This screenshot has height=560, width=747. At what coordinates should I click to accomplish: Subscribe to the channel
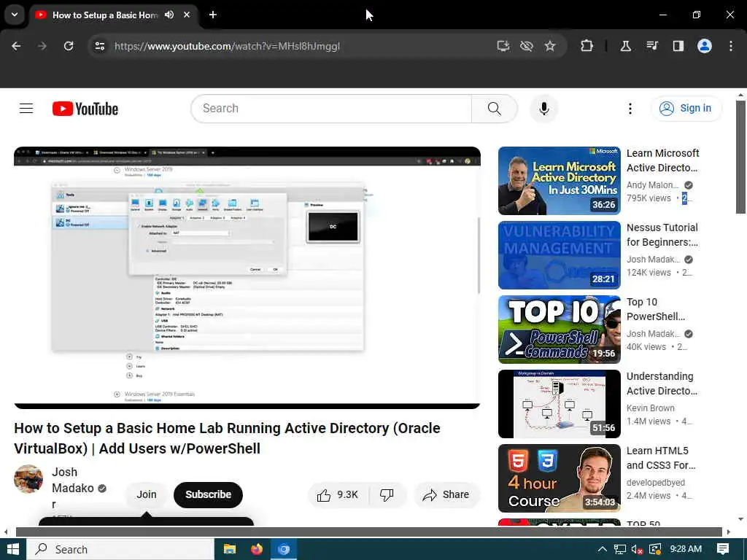click(x=208, y=495)
